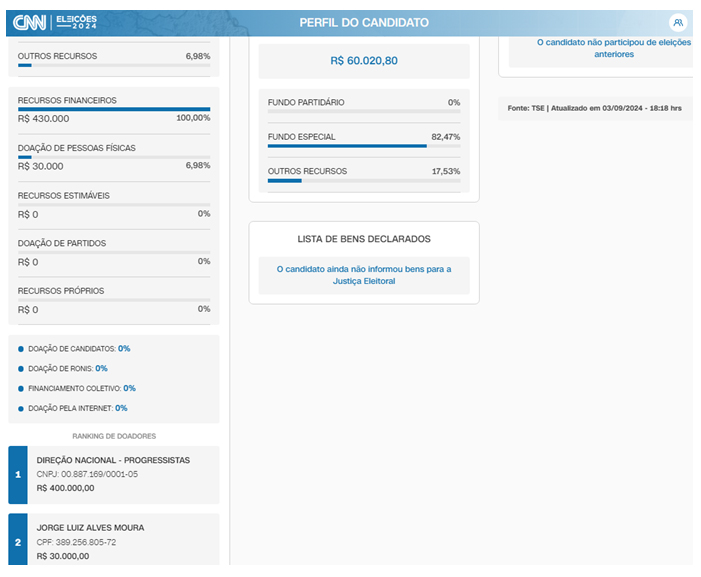The height and width of the screenshot is (577, 701).
Task: Click the Perfil do Candidato page title
Action: [364, 22]
